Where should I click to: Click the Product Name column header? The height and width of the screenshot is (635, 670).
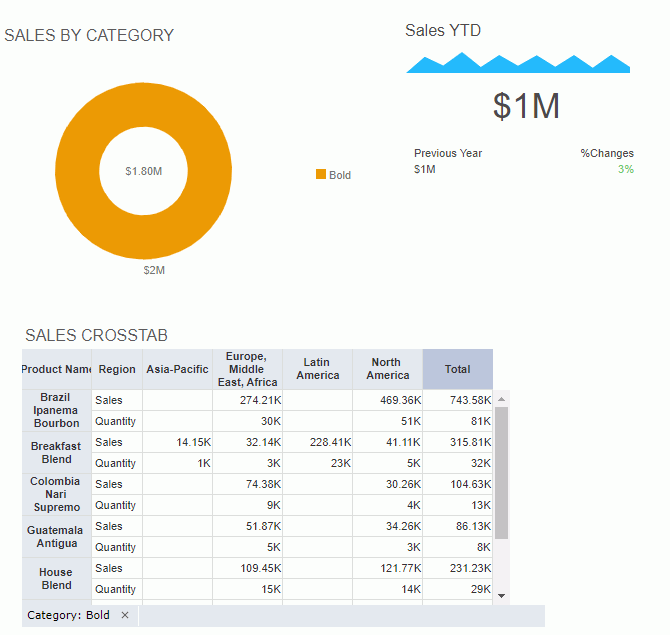57,369
